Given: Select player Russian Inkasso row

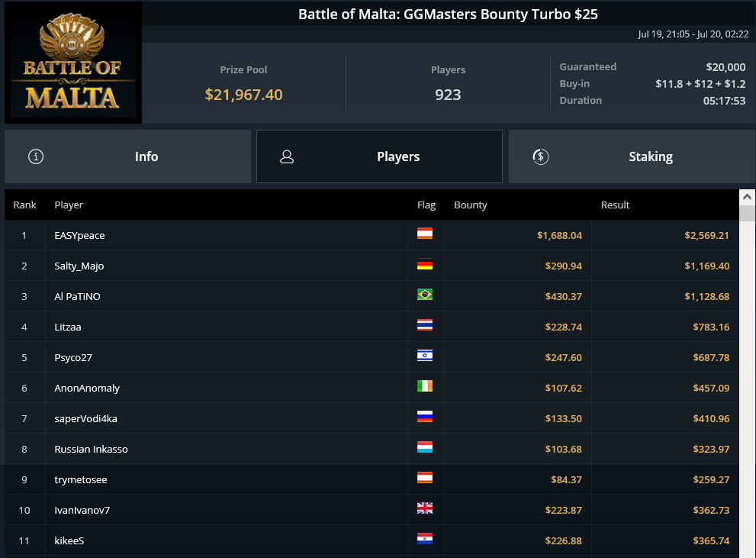Looking at the screenshot, I should tap(372, 449).
